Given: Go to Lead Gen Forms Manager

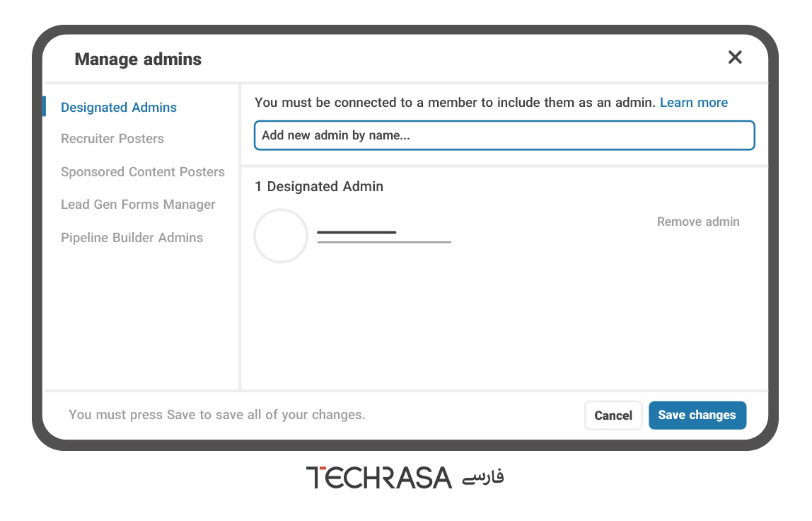Looking at the screenshot, I should pos(138,205).
